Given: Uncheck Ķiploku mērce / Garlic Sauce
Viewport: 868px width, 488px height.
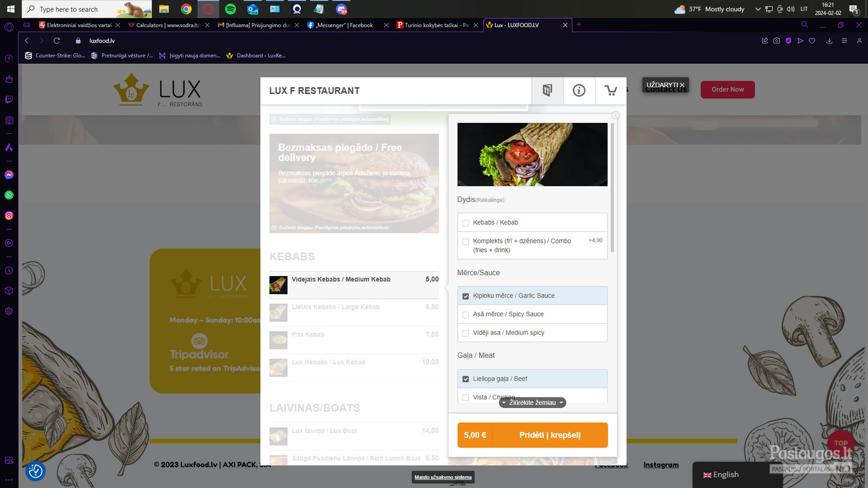Looking at the screenshot, I should (x=465, y=296).
